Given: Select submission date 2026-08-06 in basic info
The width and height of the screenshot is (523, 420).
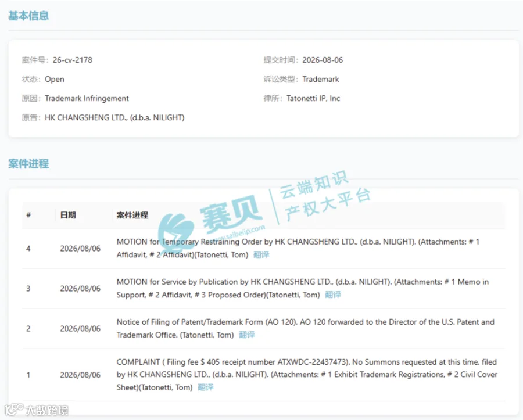Looking at the screenshot, I should coord(323,60).
